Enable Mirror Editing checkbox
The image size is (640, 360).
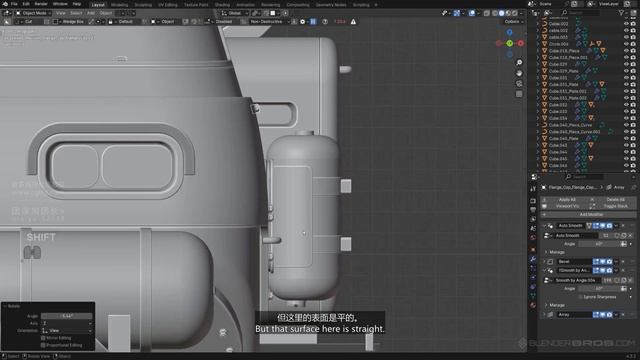[x=43, y=338]
